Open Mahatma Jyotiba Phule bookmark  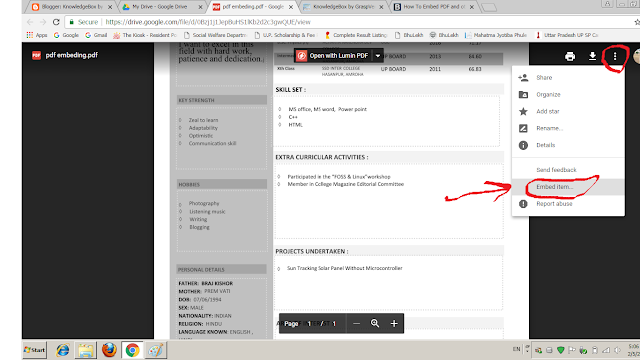click(x=496, y=35)
